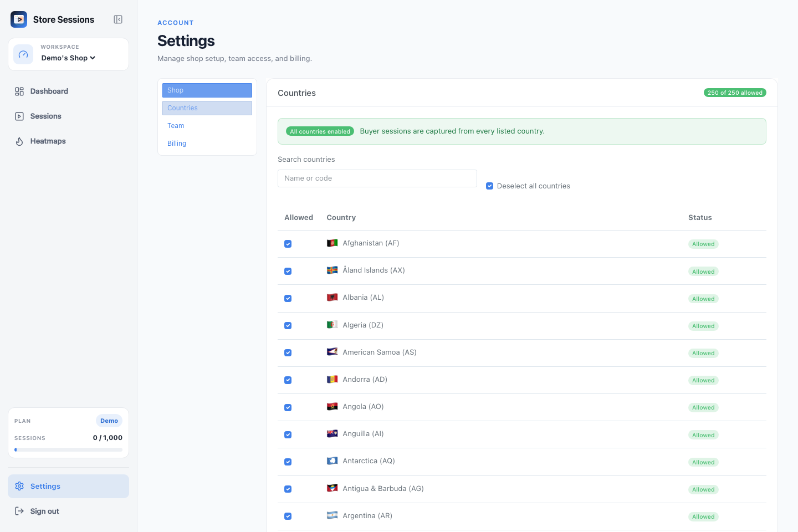Image resolution: width=798 pixels, height=532 pixels.
Task: Uncheck the Antarctica allowed checkbox
Action: (x=288, y=462)
